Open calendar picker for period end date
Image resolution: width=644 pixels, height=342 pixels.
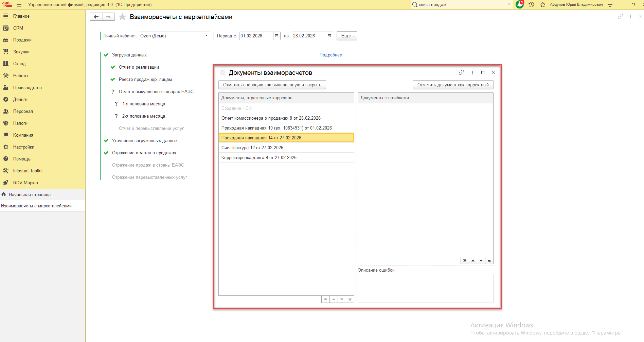point(329,36)
